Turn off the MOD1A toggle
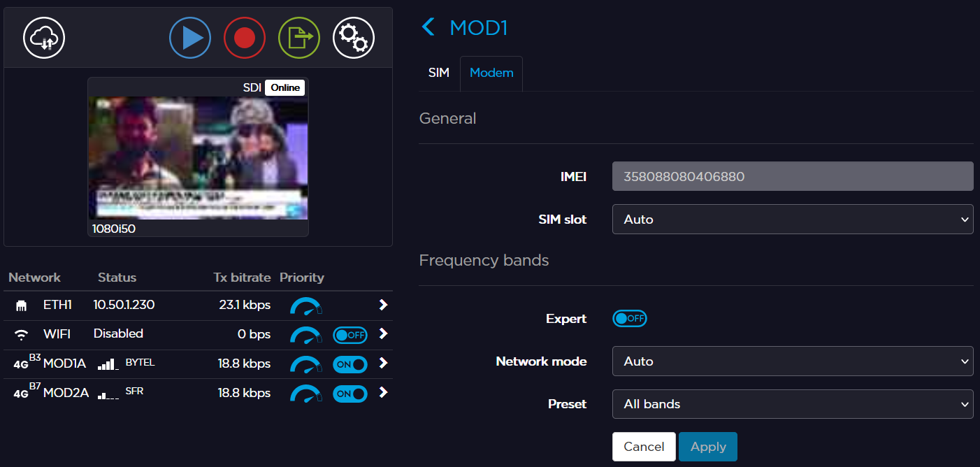Screen dimensions: 980x467 click(x=350, y=364)
